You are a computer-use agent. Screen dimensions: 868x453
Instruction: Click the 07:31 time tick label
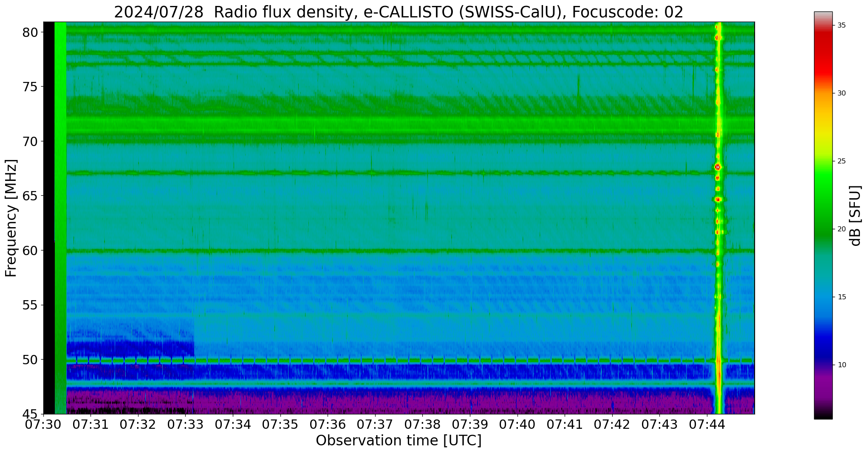click(90, 425)
